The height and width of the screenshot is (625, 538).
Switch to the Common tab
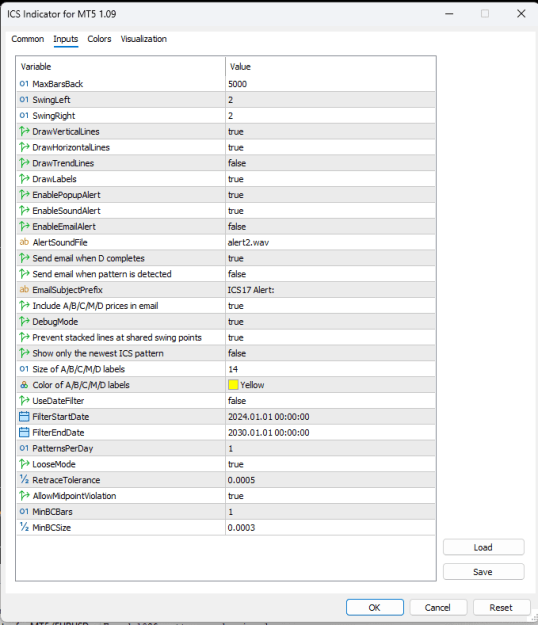click(27, 39)
